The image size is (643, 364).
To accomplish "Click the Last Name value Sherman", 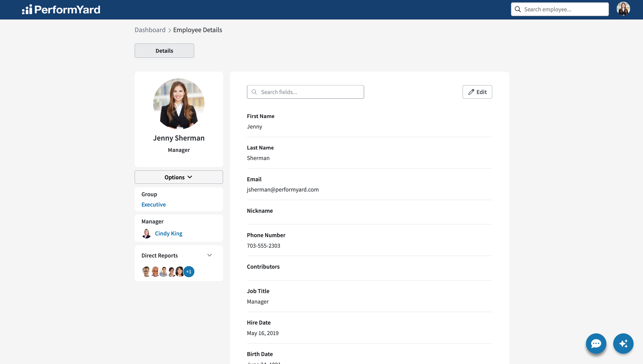I will coord(258,158).
